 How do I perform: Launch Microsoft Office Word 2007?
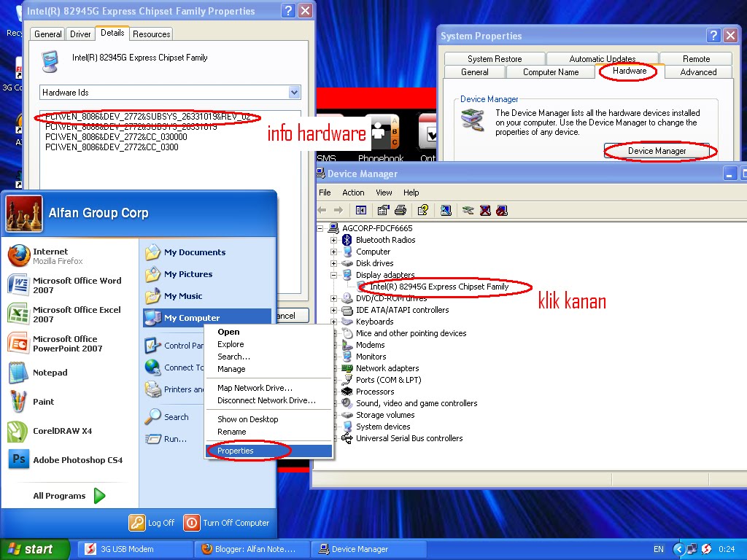click(71, 285)
